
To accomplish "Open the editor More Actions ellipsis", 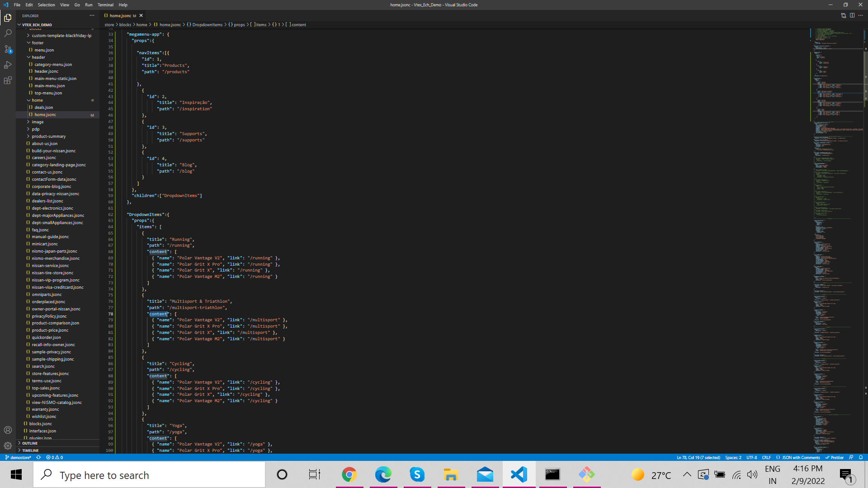I will pyautogui.click(x=860, y=15).
